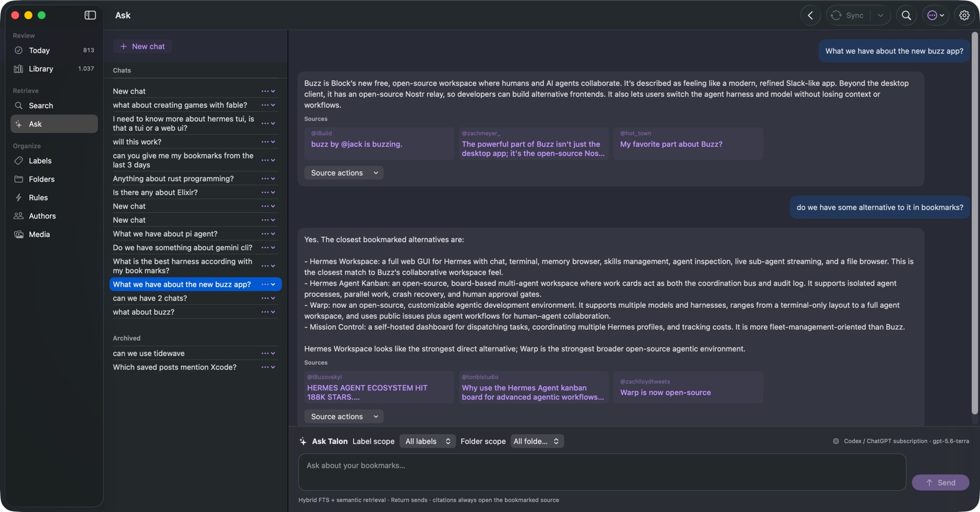Open chat 'Is there any about Elixir?'
980x512 pixels.
(x=155, y=193)
